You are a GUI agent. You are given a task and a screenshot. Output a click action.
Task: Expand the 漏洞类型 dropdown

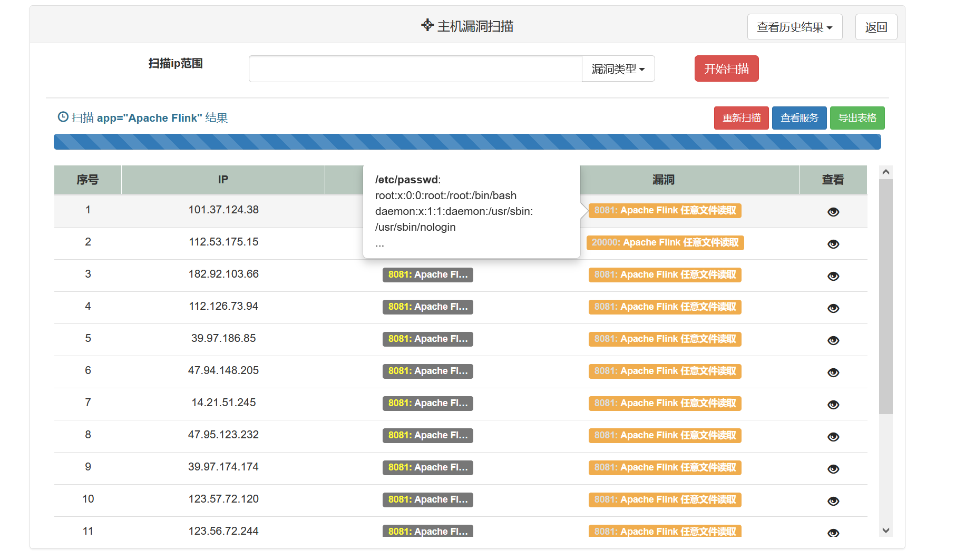pos(618,68)
